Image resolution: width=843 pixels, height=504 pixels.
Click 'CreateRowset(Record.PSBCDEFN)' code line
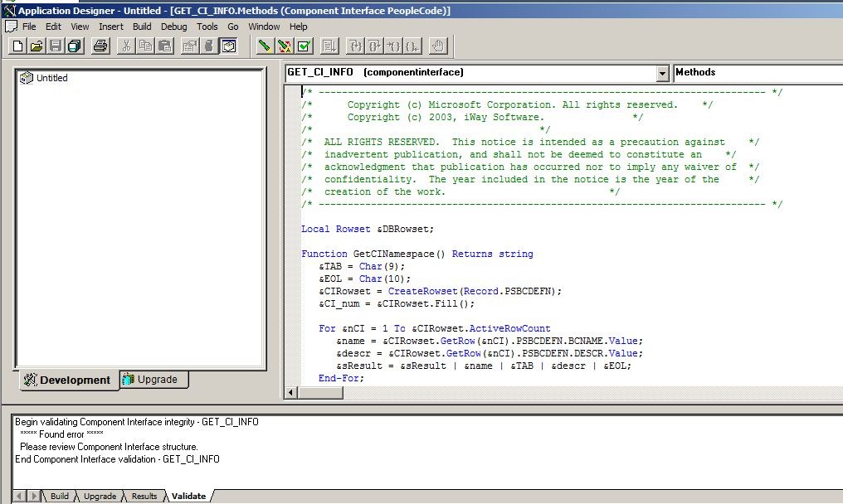click(441, 291)
